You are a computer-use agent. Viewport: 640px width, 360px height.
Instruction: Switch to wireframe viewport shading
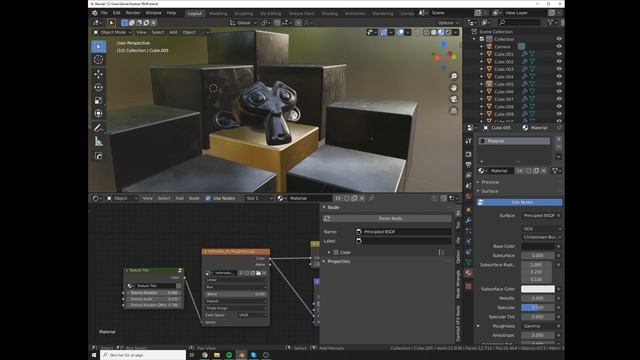[x=427, y=32]
